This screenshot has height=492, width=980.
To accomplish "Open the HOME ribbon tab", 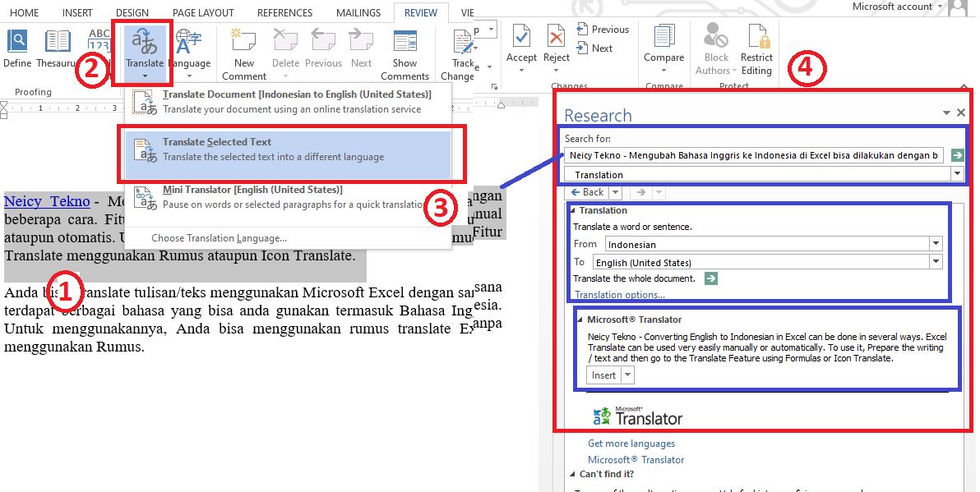I will 24,12.
